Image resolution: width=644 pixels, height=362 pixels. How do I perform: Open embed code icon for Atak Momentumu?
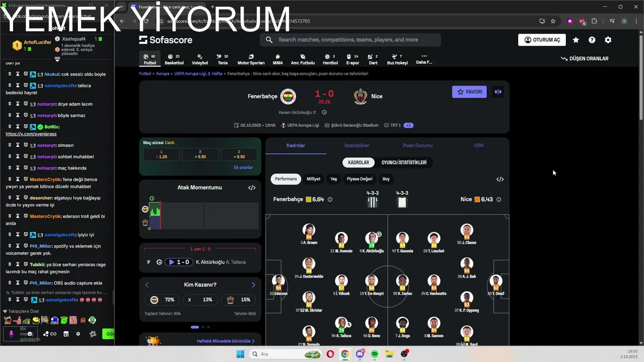[x=252, y=188]
